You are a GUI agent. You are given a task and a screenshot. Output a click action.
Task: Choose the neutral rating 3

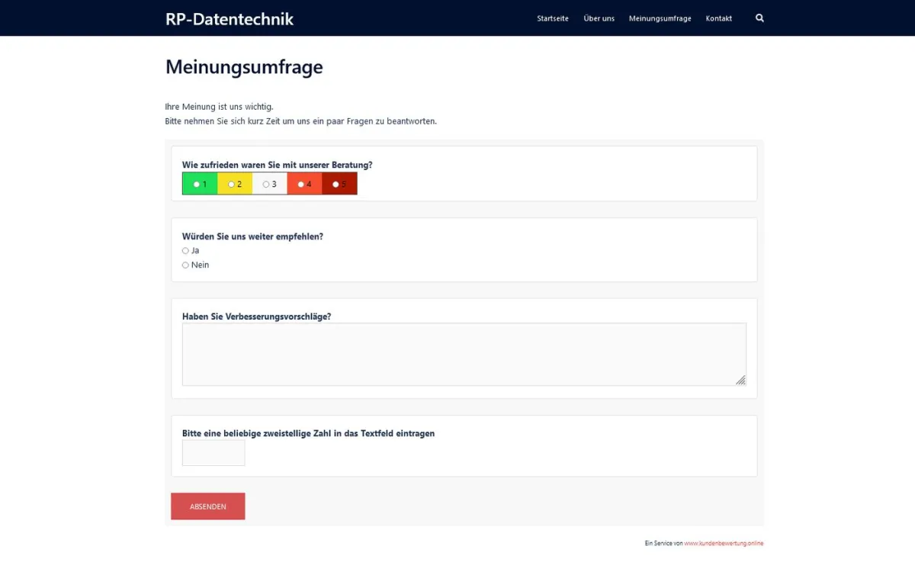[267, 183]
